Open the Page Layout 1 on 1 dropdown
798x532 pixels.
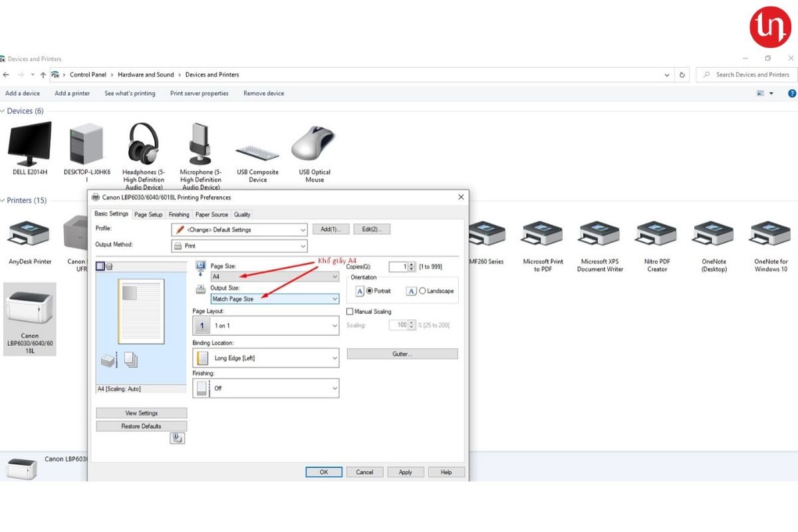pyautogui.click(x=266, y=326)
